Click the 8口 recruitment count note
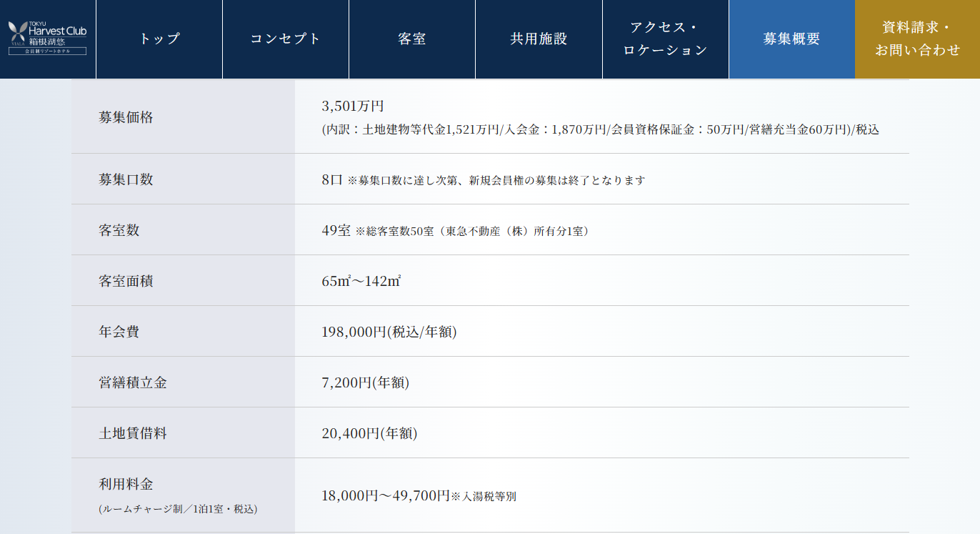The width and height of the screenshot is (980, 534). pos(483,180)
